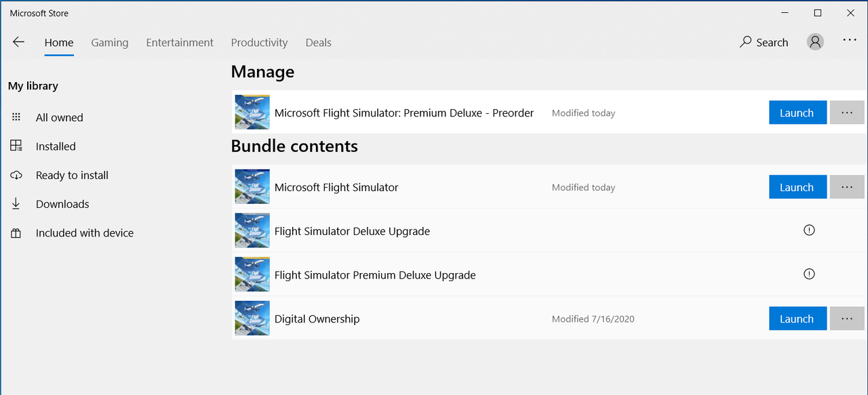Viewport: 868px width, 395px height.
Task: Click Microsoft Flight Simulator: Premium Deluxe - Preorder title
Action: pyautogui.click(x=404, y=112)
